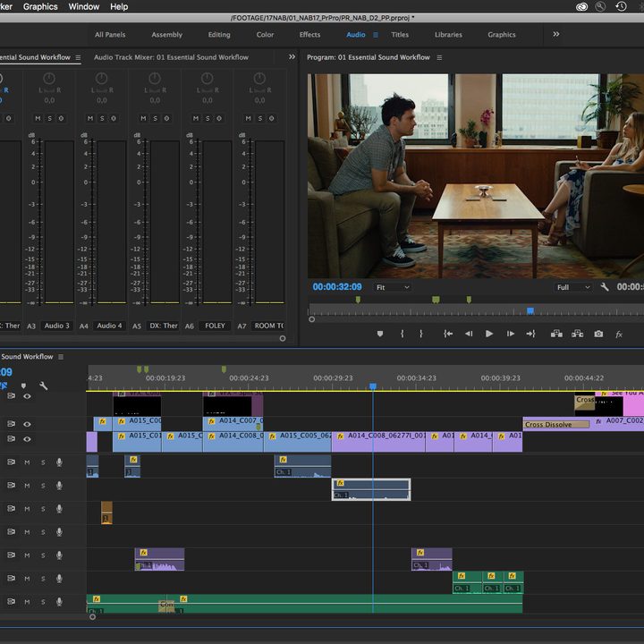Screen dimensions: 644x644
Task: Open timeline display settings wrench
Action: [x=44, y=386]
